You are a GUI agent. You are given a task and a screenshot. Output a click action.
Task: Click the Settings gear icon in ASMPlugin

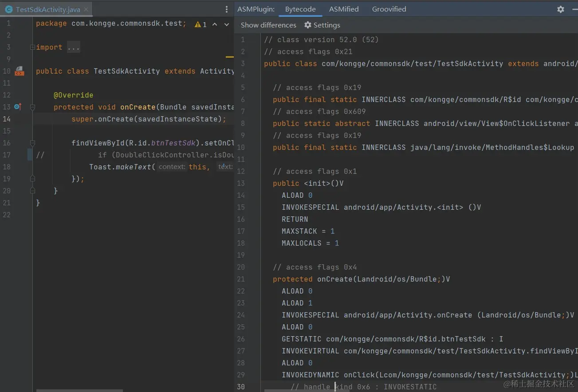308,25
